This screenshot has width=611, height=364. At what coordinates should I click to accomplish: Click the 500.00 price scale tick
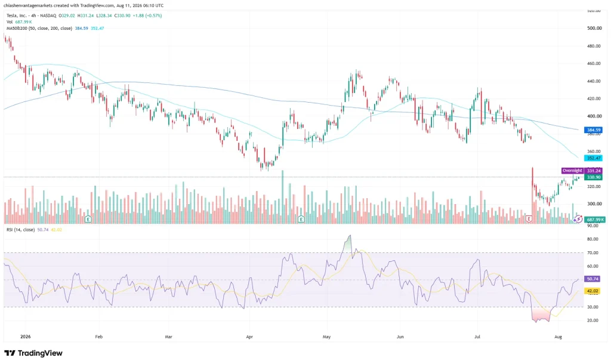click(594, 28)
